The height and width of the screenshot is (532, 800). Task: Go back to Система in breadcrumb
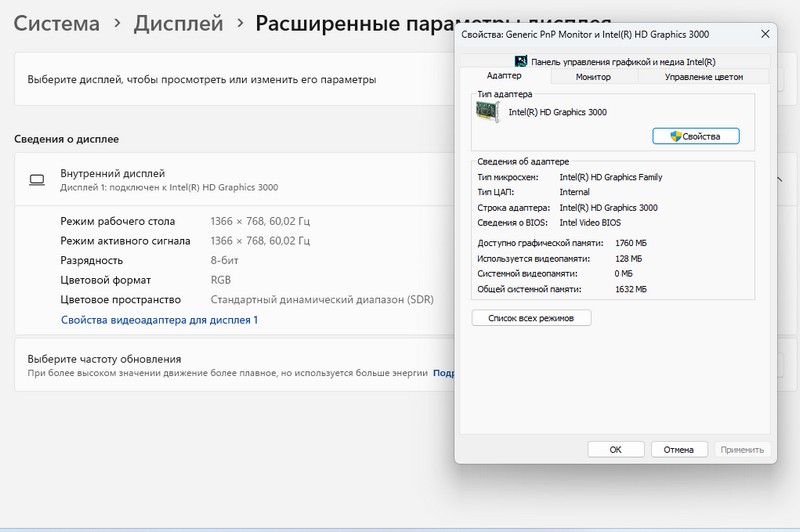point(56,24)
